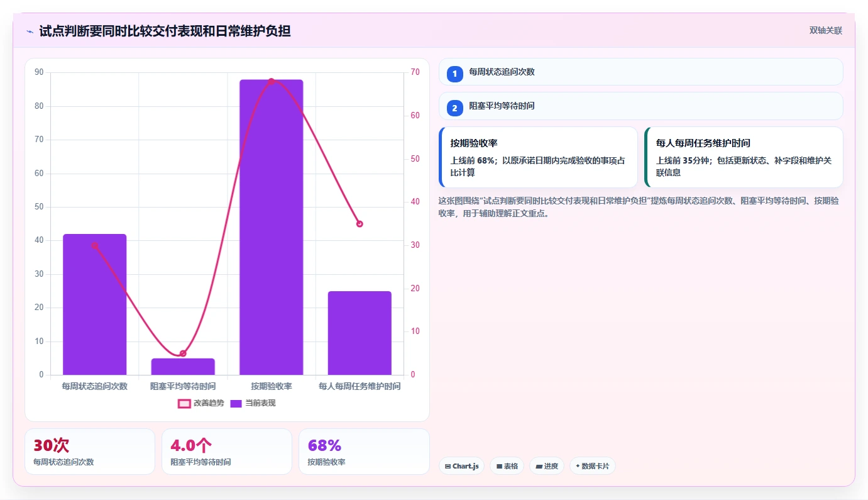Image resolution: width=868 pixels, height=500 pixels.
Task: Click the description paragraph starting 这张图围绕
Action: point(640,207)
